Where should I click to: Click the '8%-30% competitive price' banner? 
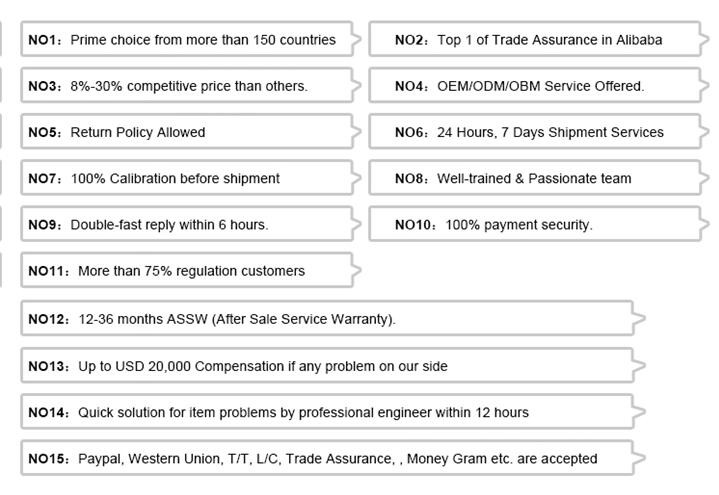coord(187,86)
